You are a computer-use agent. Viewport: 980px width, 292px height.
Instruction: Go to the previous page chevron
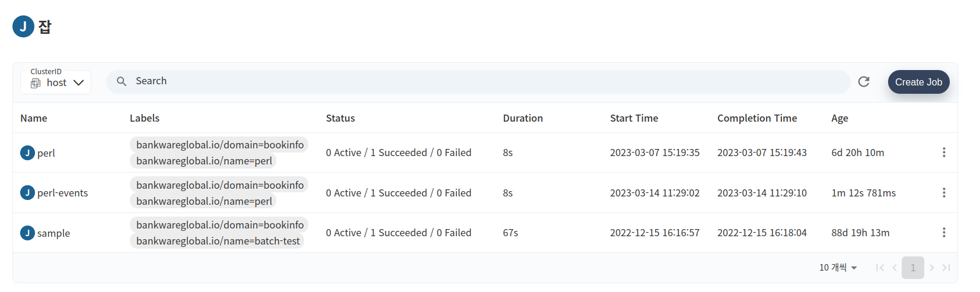click(895, 268)
